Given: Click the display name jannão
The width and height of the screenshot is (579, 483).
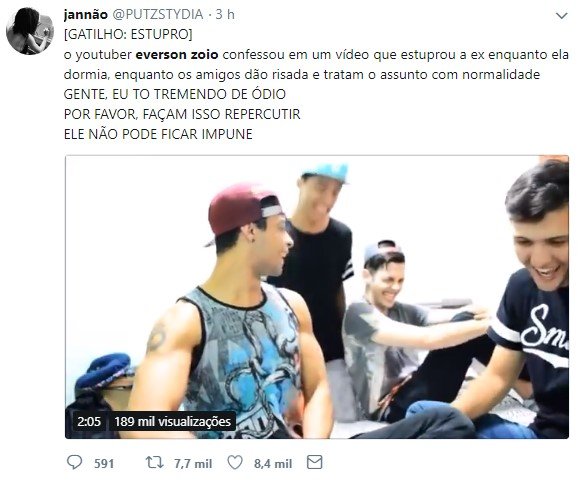Looking at the screenshot, I should click(x=86, y=14).
